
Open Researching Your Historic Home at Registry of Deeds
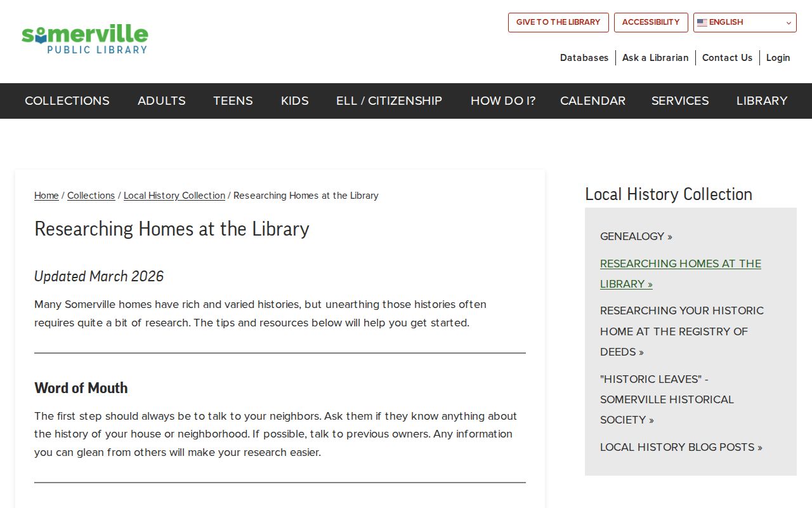click(x=682, y=331)
